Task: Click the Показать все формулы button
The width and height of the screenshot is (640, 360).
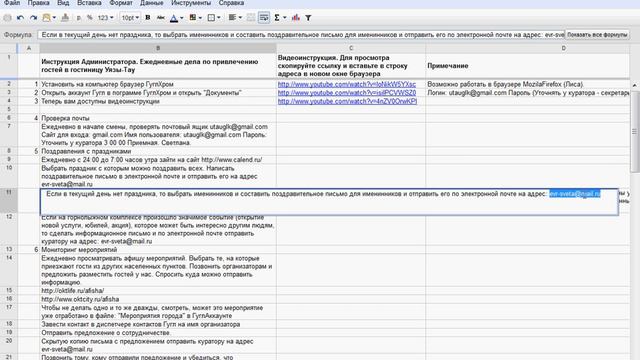Action: point(597,35)
